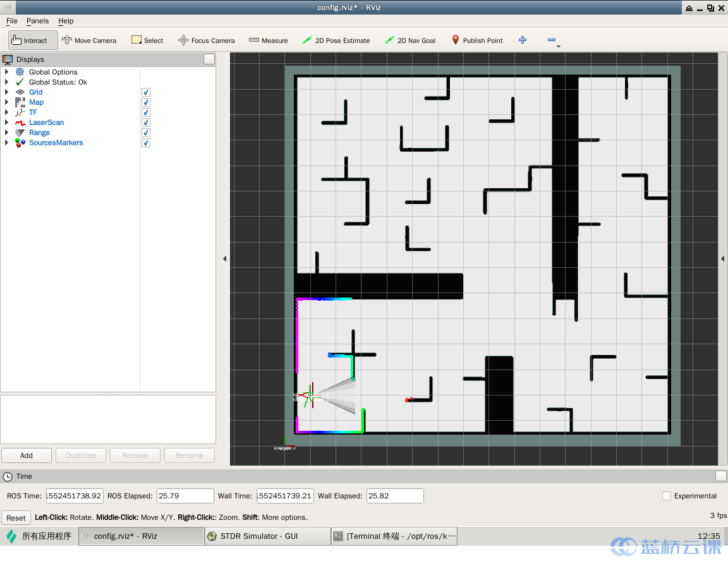Activate the Move Camera tool
Viewport: 728px width, 566px height.
[x=89, y=40]
